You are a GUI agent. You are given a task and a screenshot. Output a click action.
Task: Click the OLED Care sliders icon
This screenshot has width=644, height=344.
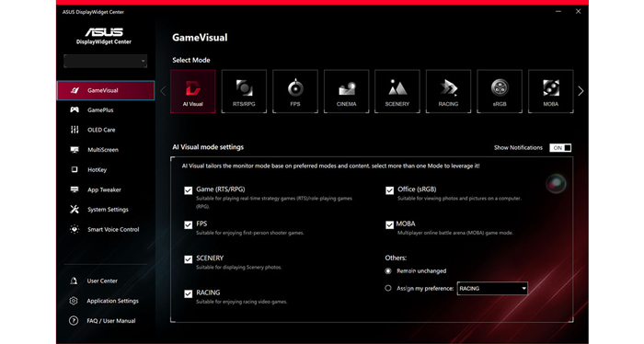tap(75, 130)
